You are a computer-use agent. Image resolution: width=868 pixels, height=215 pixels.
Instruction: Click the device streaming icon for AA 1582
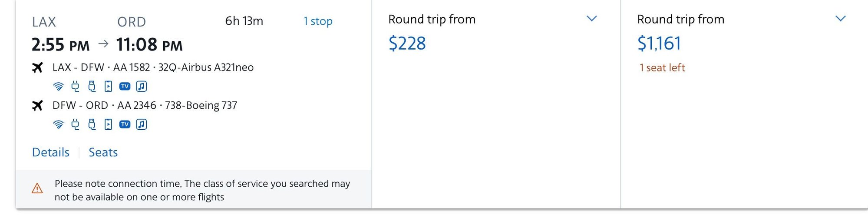pos(108,86)
